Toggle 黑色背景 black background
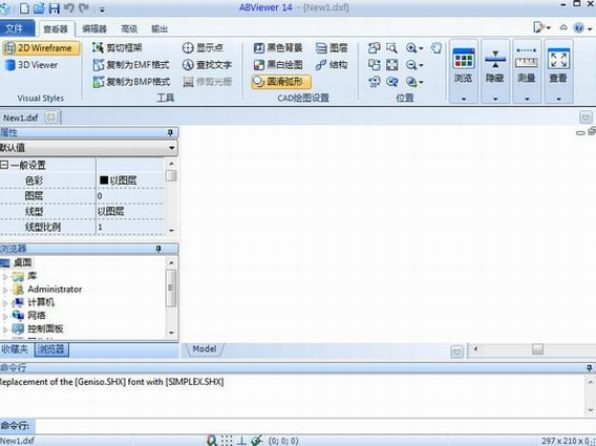 [278, 48]
